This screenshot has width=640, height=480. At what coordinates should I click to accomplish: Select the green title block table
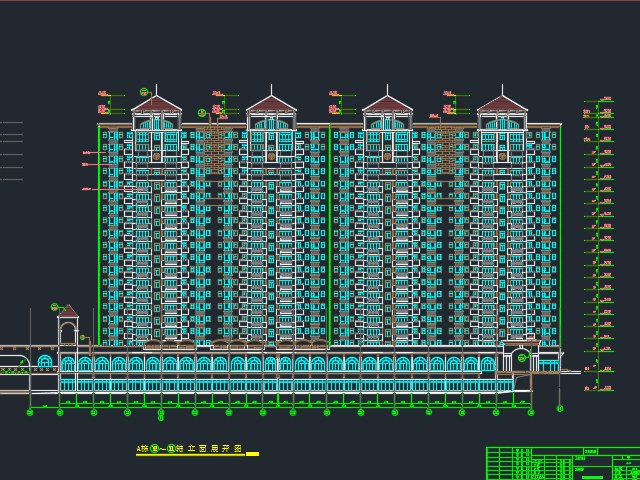pos(562,463)
